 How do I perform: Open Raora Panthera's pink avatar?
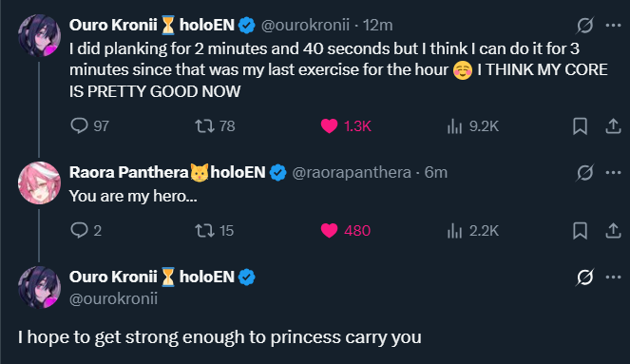point(39,182)
